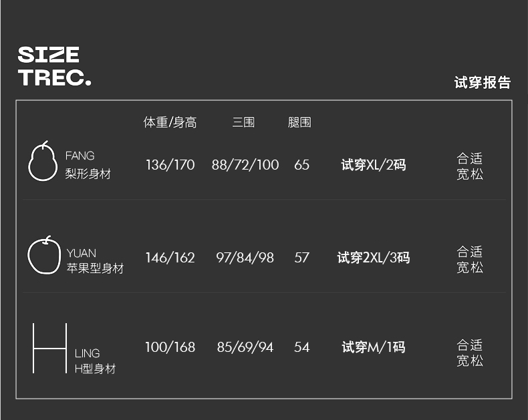Click the pear body shape icon
This screenshot has height=420, width=528.
click(43, 161)
